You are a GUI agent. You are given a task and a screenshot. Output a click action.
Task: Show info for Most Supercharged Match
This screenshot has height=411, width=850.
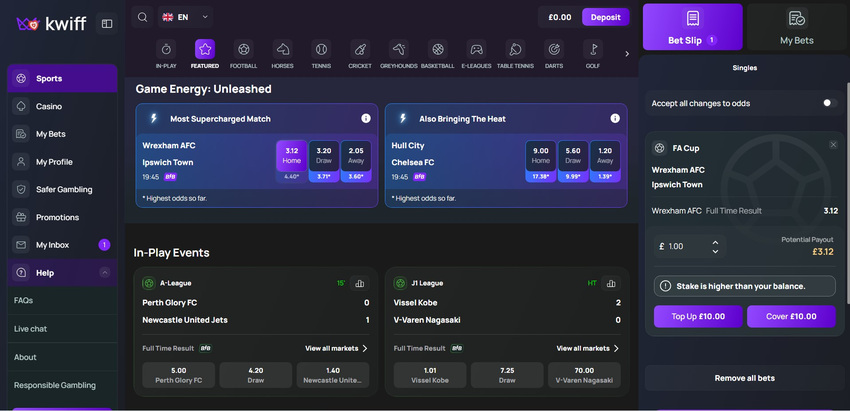coord(366,118)
